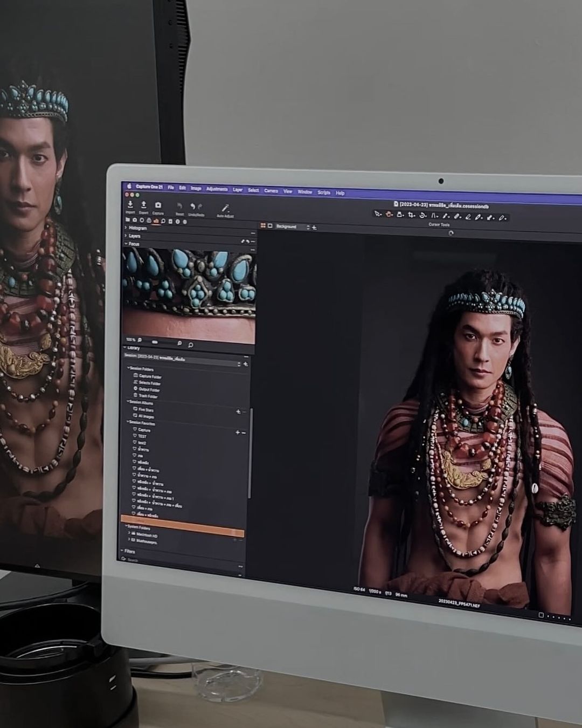Viewport: 582px width, 728px height.
Task: Switch viewer to multi-view grid icon
Action: pos(263,225)
